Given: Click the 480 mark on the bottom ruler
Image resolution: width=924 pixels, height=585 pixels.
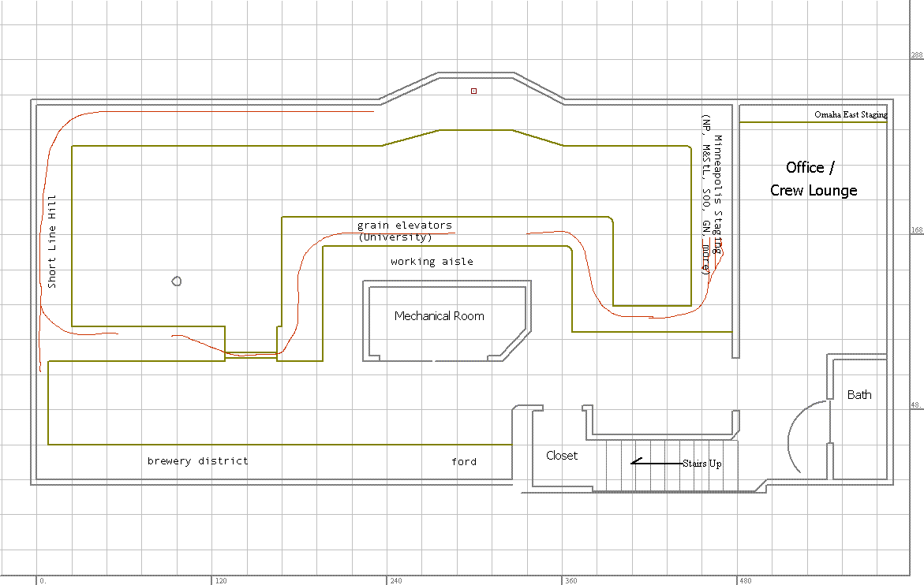Looking at the screenshot, I should click(x=744, y=580).
